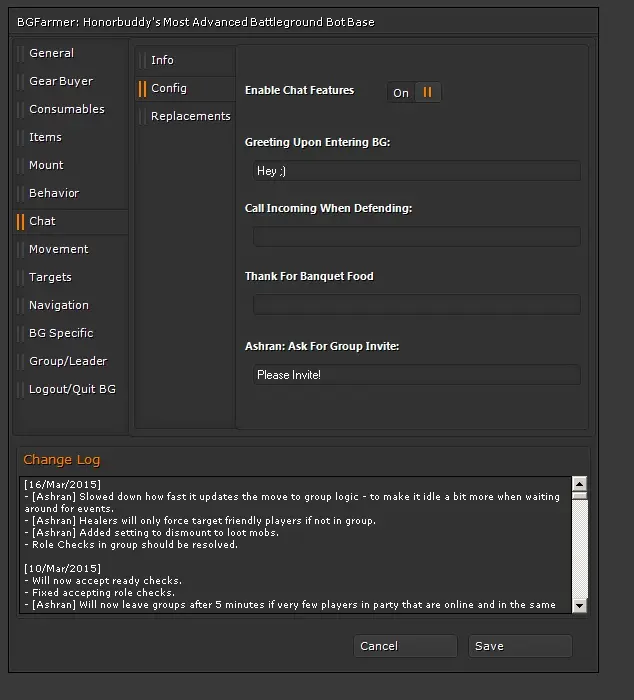Open the Group/Leader tab
Screen dimensions: 634x700
pyautogui.click(x=71, y=361)
